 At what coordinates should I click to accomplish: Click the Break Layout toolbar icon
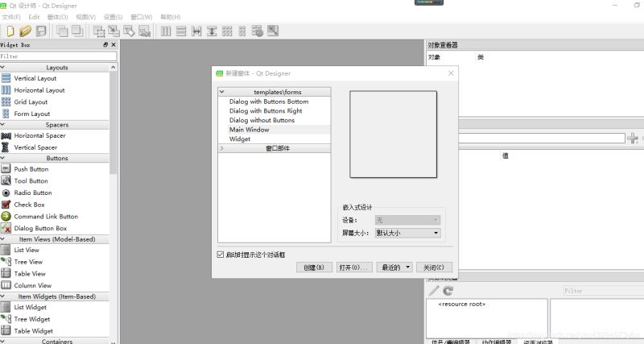point(258,31)
